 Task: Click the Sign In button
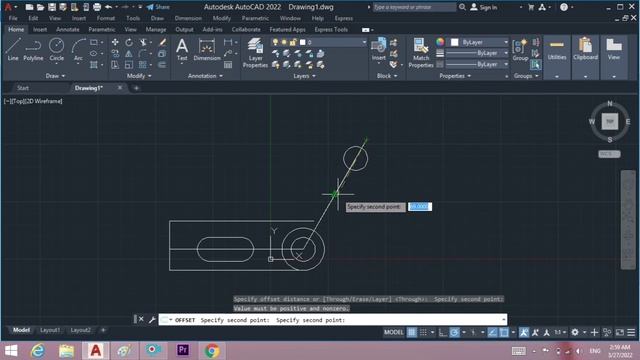click(x=484, y=7)
